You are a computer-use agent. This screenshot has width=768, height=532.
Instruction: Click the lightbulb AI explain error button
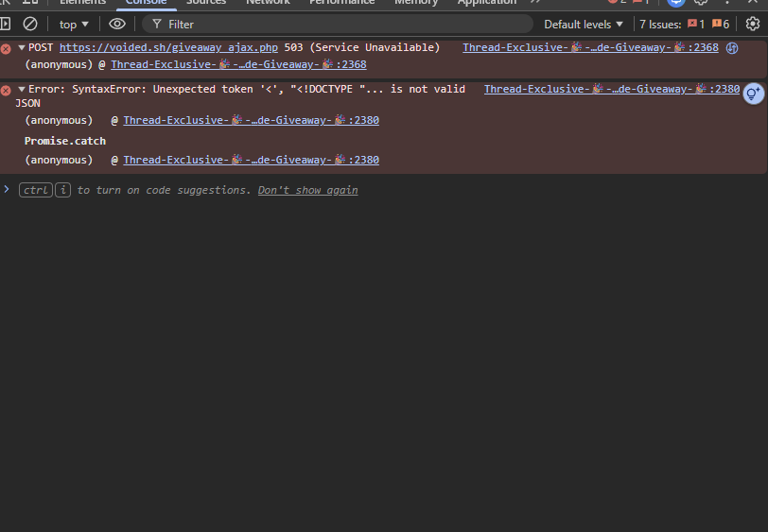click(x=753, y=94)
